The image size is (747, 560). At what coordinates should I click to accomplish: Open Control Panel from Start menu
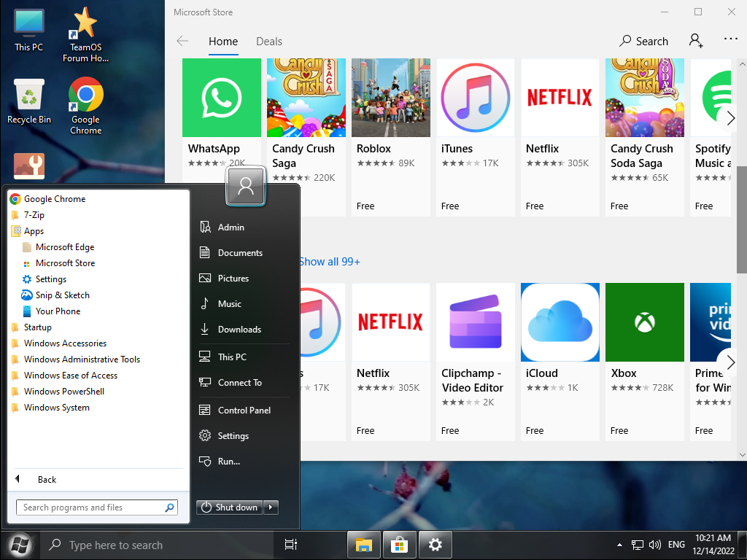(244, 411)
